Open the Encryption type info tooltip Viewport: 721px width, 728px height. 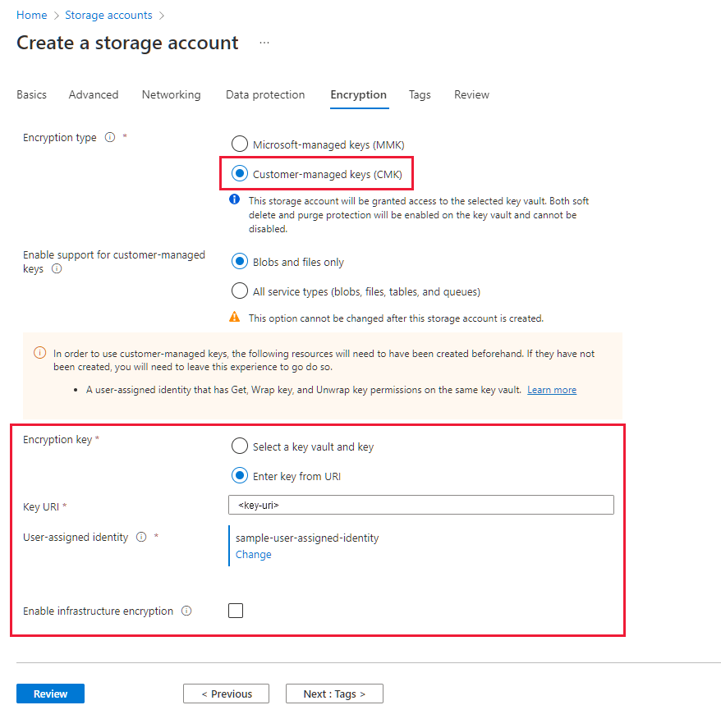(109, 137)
